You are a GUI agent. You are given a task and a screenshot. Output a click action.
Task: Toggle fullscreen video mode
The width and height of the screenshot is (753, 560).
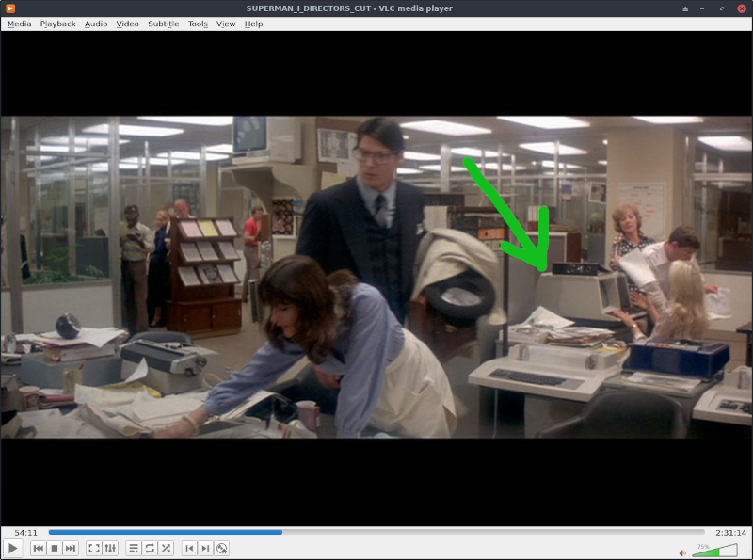click(x=94, y=548)
